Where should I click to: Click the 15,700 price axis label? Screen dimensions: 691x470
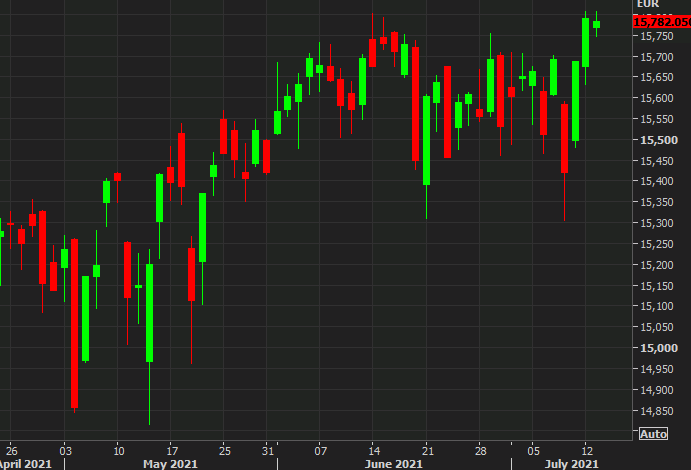[x=657, y=57]
